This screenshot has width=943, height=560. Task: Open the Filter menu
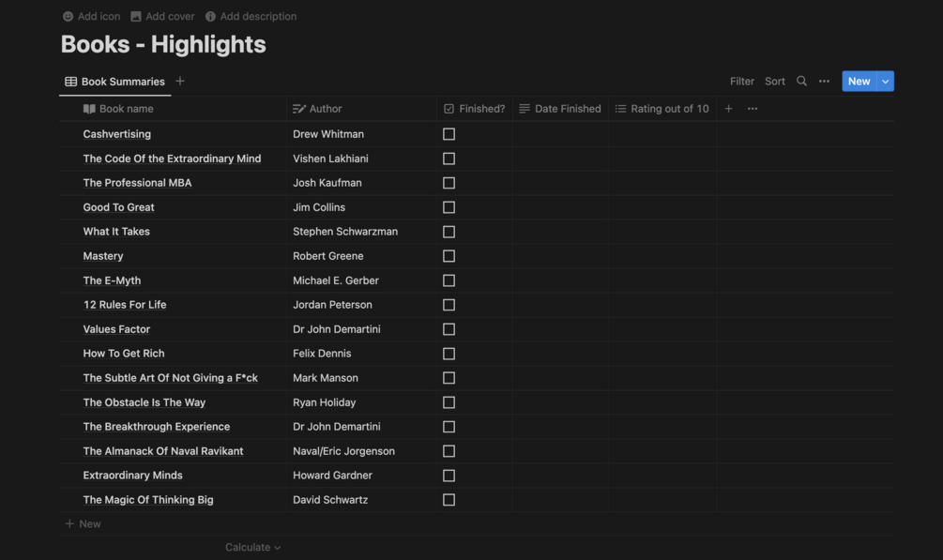click(x=741, y=82)
